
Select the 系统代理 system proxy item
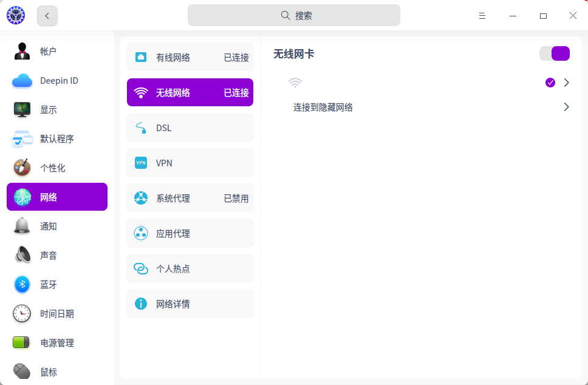tap(190, 198)
